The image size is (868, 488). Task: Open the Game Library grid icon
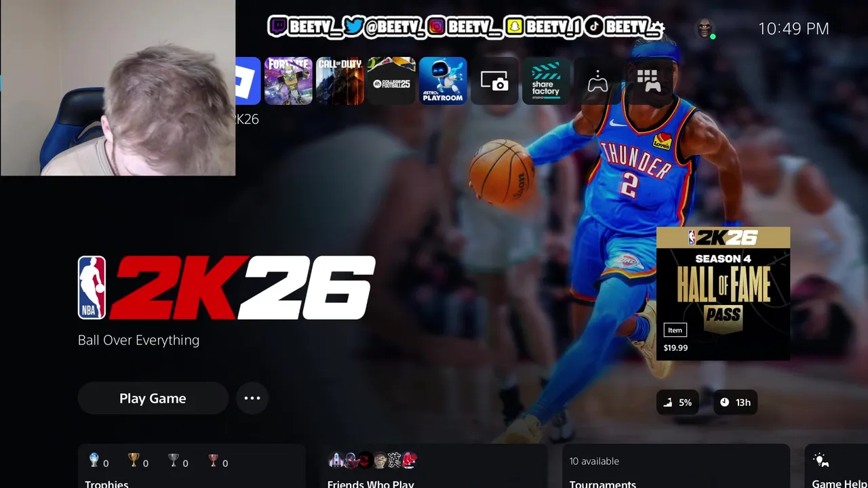[x=649, y=81]
